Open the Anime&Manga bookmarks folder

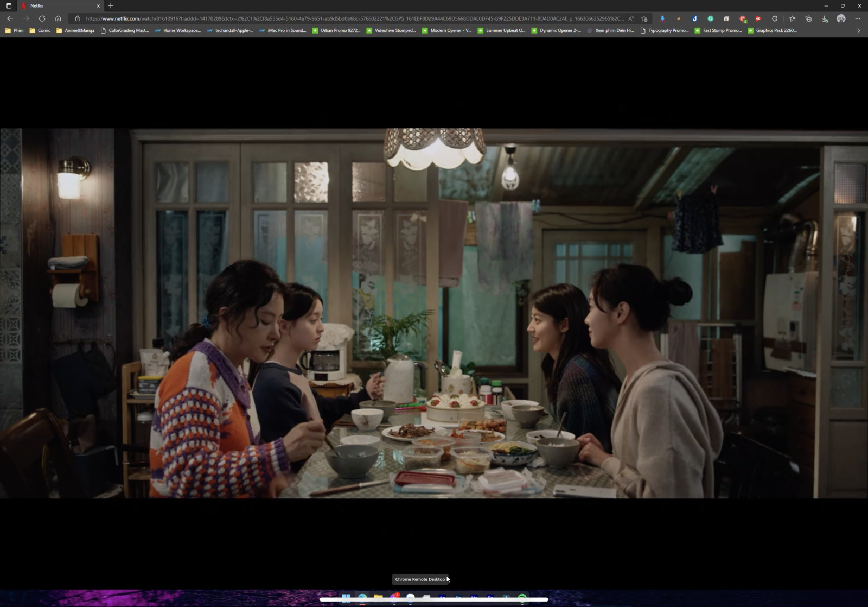pos(75,30)
